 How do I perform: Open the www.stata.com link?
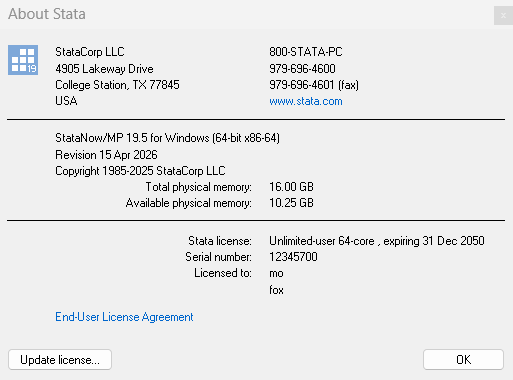pos(306,101)
